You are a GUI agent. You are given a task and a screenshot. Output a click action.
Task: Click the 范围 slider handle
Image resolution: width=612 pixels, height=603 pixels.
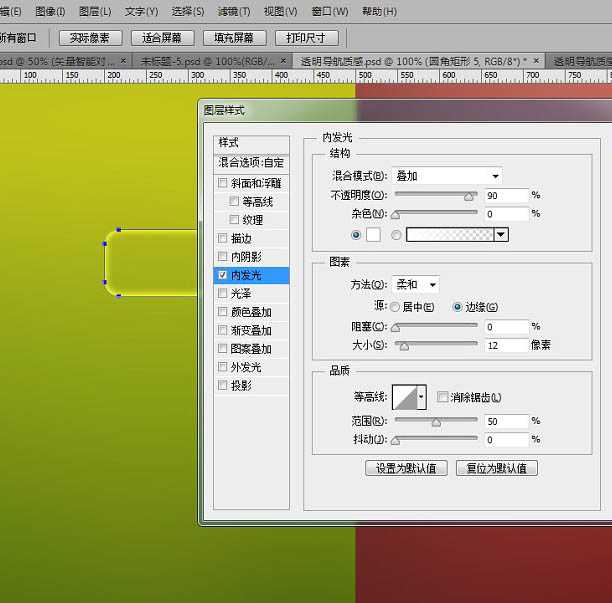point(436,422)
